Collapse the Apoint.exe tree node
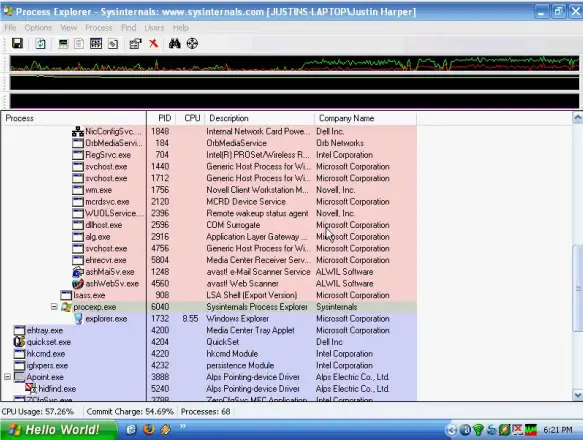 (7, 377)
